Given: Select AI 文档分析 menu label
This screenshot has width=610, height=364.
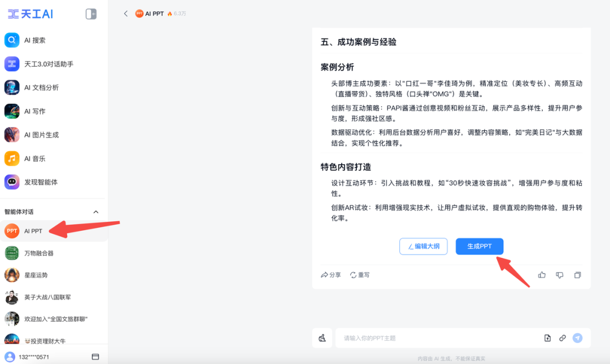Looking at the screenshot, I should pyautogui.click(x=41, y=87).
